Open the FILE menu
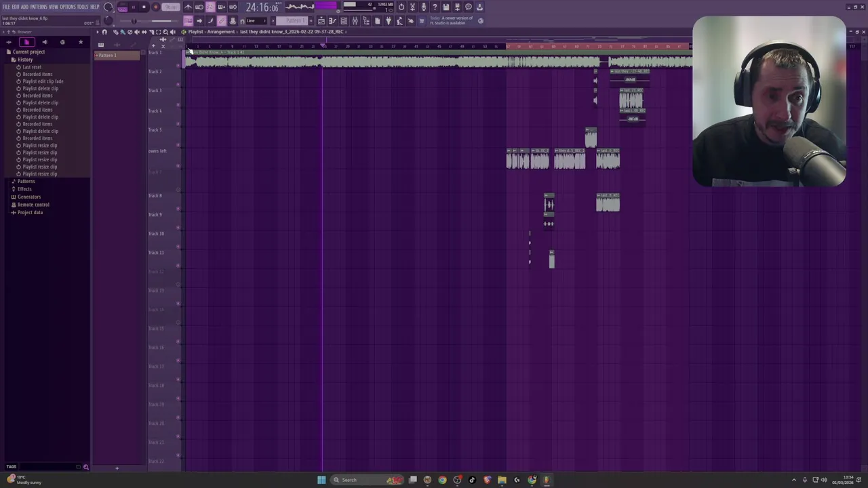 (x=6, y=7)
